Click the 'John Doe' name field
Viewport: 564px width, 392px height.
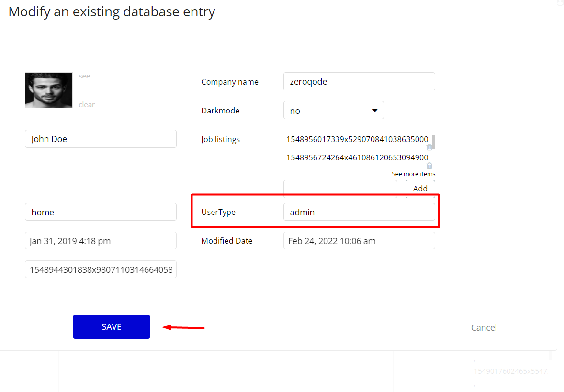point(101,139)
